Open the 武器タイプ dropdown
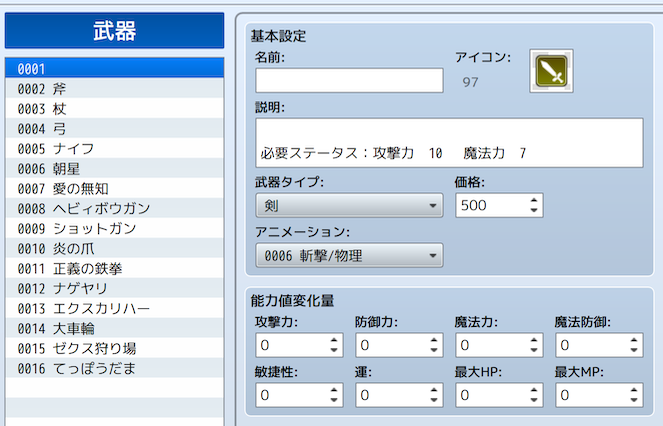663x426 pixels. [x=349, y=206]
